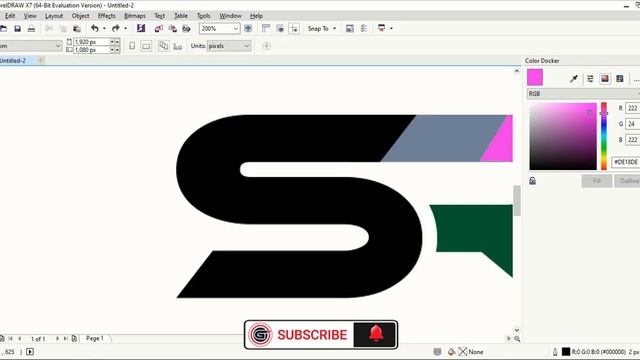This screenshot has width=640, height=360.
Task: Click the add new document tab plus
Action: (40, 60)
